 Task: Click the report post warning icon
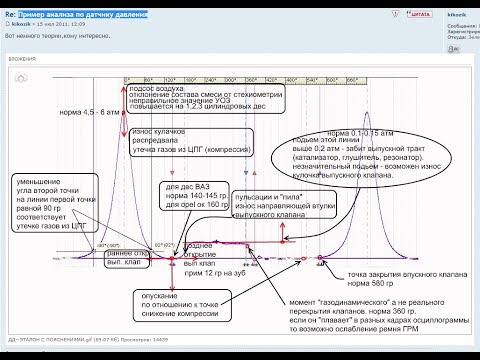pyautogui.click(x=395, y=14)
